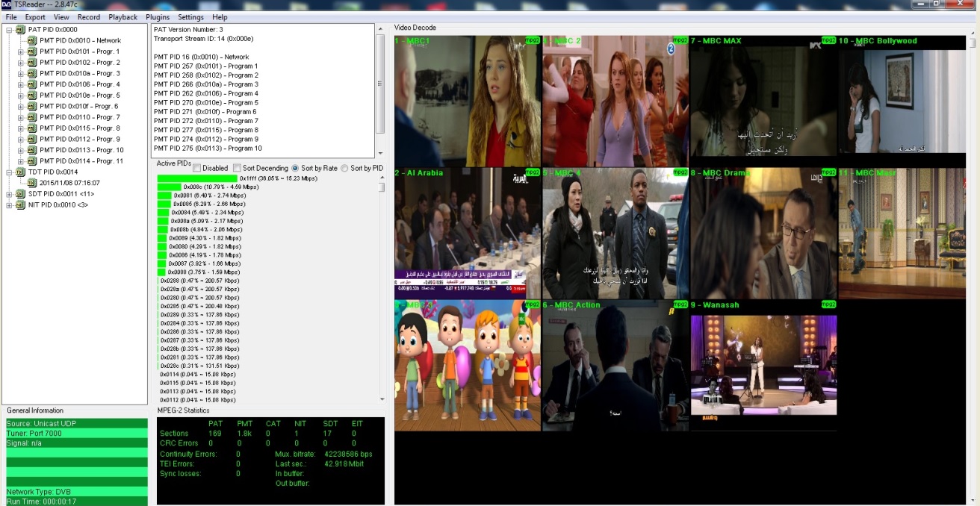Select the TDT PID 0x0014 table icon
The height and width of the screenshot is (506, 980).
click(21, 172)
